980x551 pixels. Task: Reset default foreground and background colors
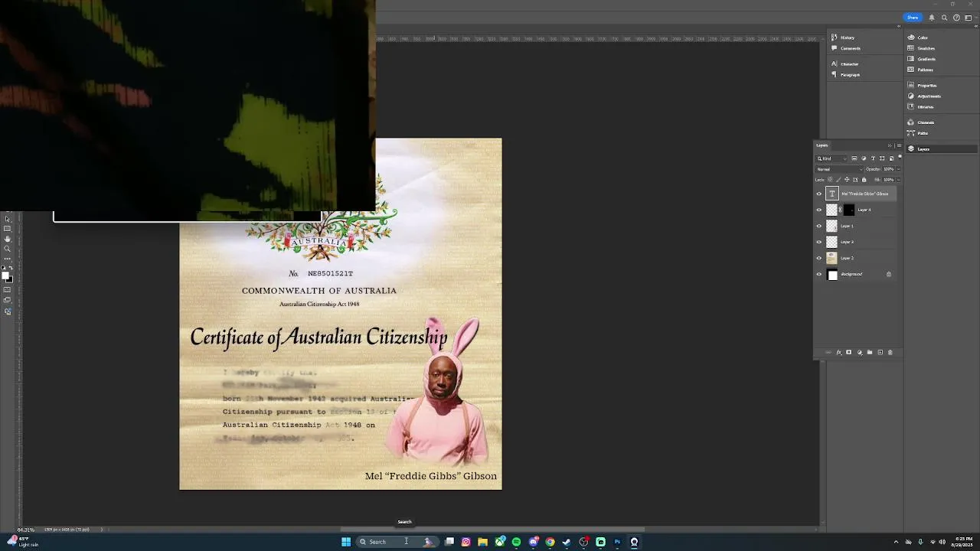tap(3, 267)
